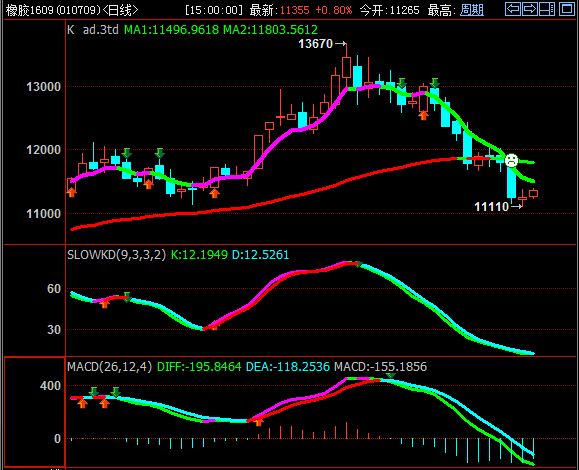Click the DIFF value in MACD header
The width and height of the screenshot is (579, 470).
tap(199, 367)
